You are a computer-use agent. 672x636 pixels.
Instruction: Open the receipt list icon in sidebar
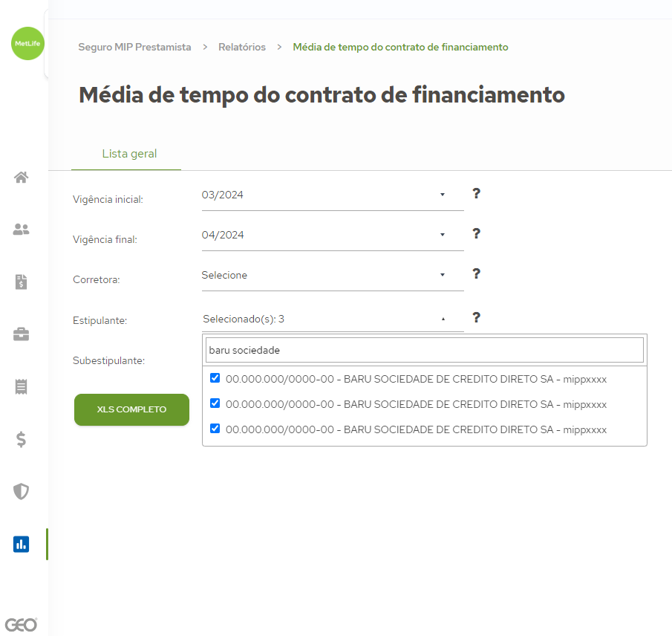pyautogui.click(x=21, y=386)
